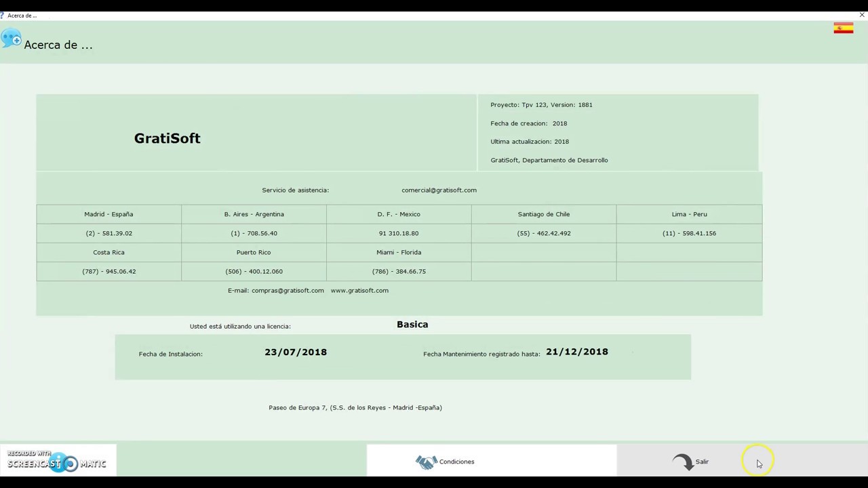Click the Ultima actualizacion 2018 line
The width and height of the screenshot is (868, 488).
tap(530, 142)
